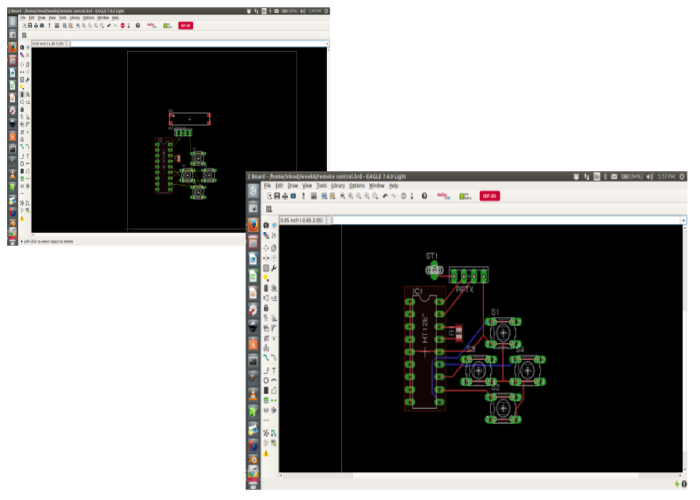This screenshot has height=500, width=700.
Task: Open Errors warning triangle in front window
Action: 266,453
